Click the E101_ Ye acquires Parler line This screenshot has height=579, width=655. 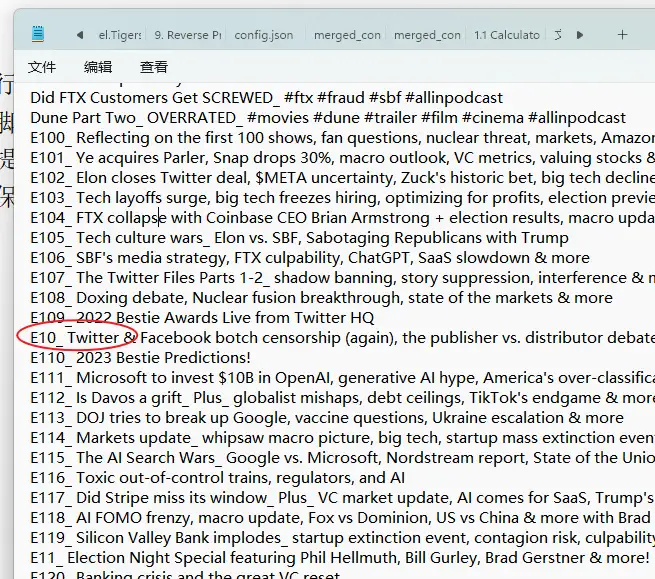pos(343,158)
